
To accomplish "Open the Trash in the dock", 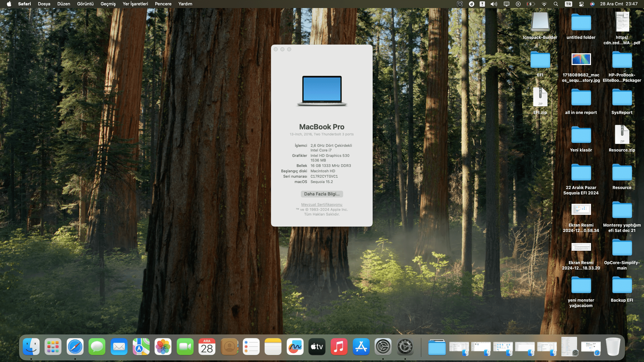I will coord(613,347).
